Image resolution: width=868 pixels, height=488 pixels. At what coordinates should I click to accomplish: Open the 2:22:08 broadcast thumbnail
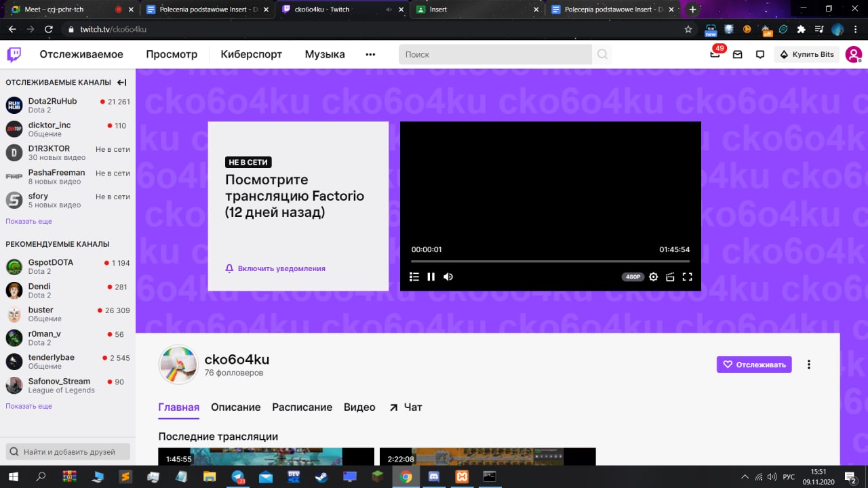click(x=488, y=456)
